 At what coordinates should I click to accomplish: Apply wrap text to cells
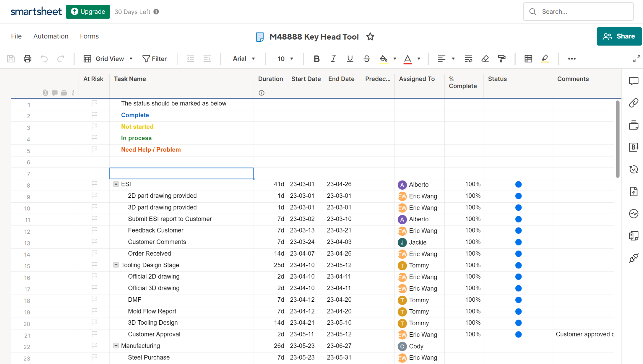pos(468,59)
